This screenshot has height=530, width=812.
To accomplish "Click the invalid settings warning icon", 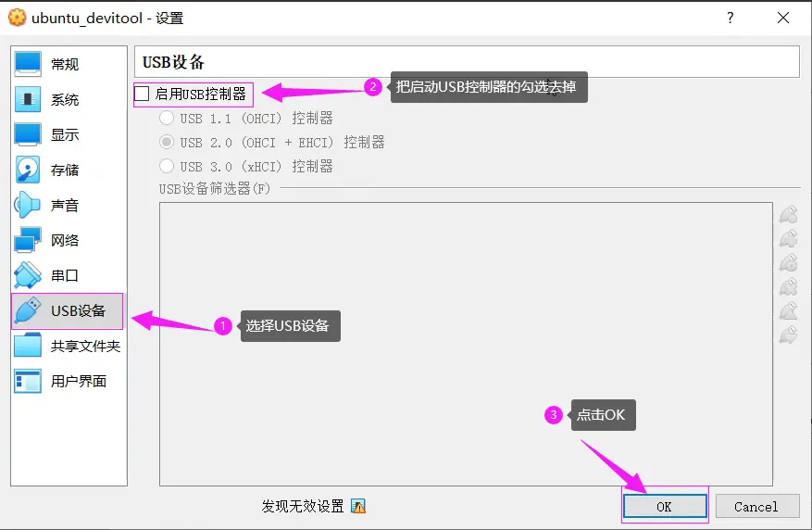I will pos(358,506).
